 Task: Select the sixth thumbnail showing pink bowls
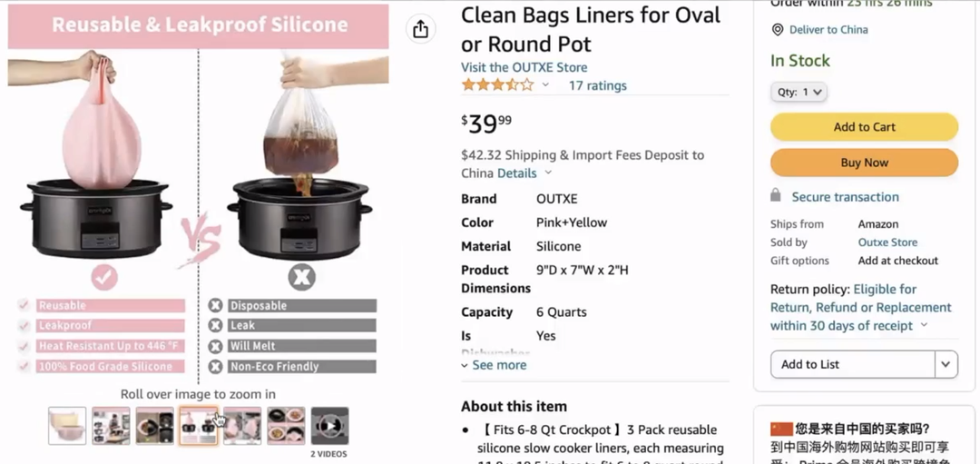(x=286, y=426)
